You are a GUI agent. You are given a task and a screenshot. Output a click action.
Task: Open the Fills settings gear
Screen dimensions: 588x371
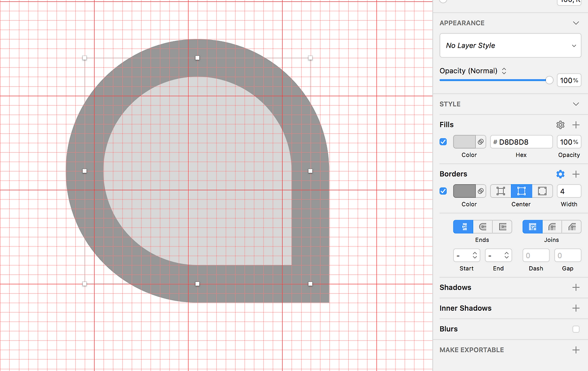[x=560, y=125]
